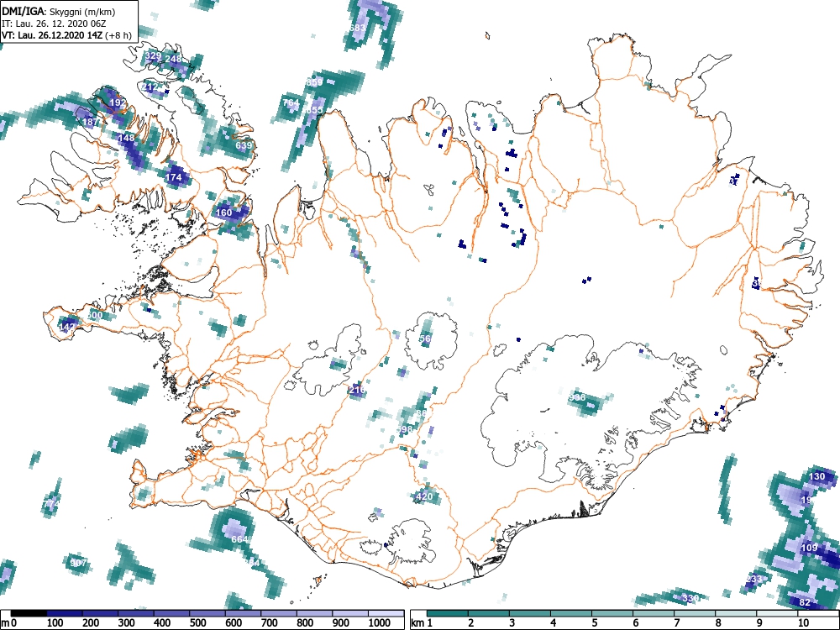
Task: Click the 1–2 km dark teal swatch
Action: click(x=449, y=613)
